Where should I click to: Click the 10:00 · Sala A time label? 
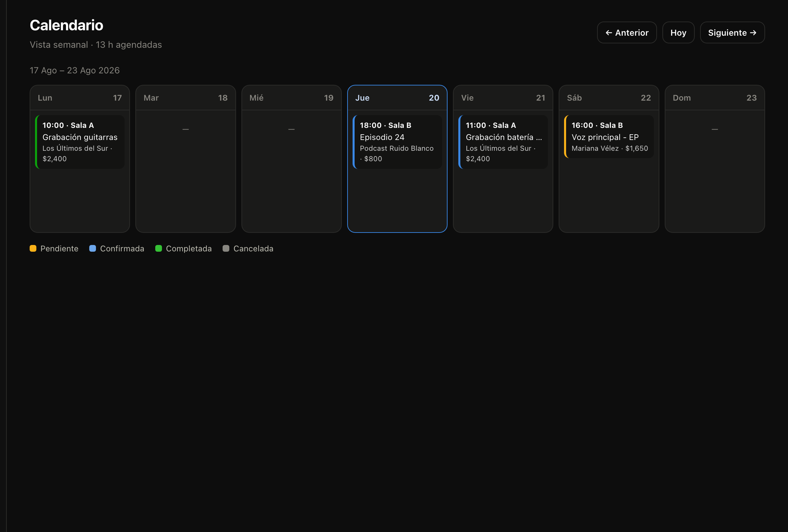[x=68, y=125]
